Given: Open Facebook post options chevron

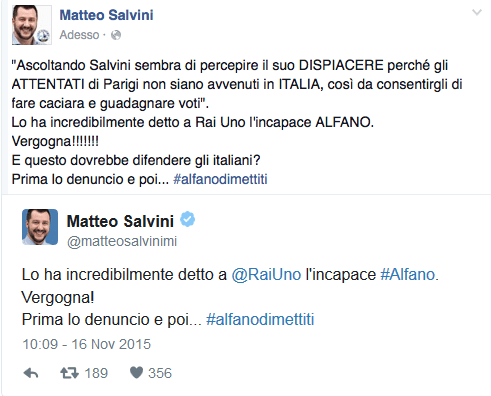Looking at the screenshot, I should tap(477, 13).
